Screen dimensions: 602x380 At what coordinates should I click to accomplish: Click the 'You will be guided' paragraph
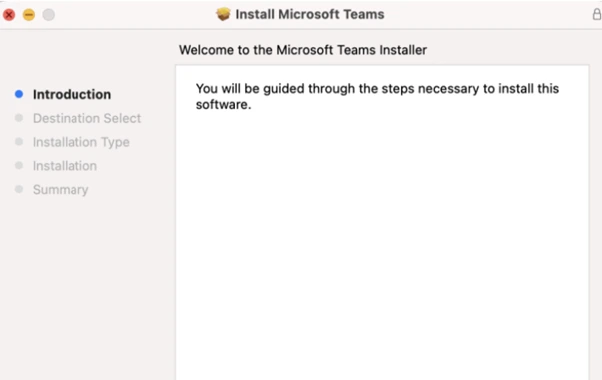coord(377,96)
